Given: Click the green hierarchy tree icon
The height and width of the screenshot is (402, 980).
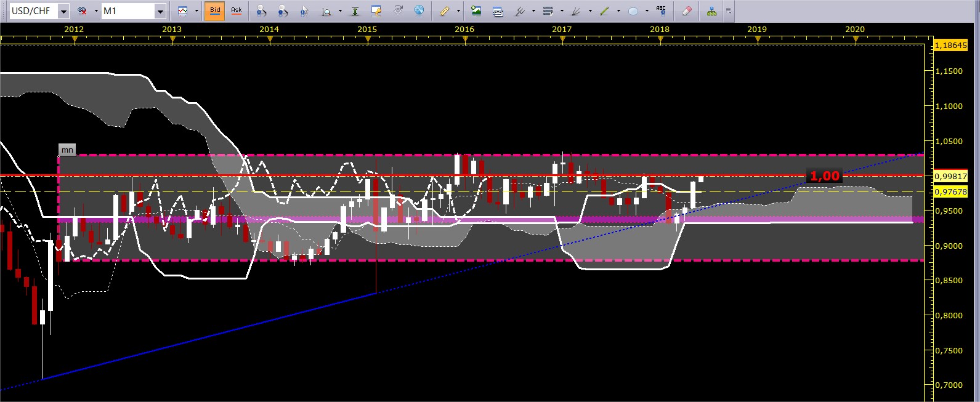Looking at the screenshot, I should click(x=711, y=11).
